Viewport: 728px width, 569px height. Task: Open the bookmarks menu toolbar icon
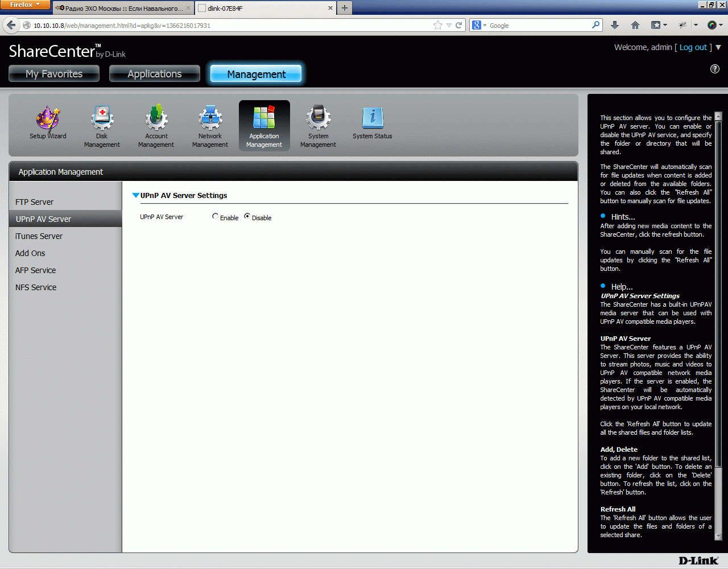(659, 25)
